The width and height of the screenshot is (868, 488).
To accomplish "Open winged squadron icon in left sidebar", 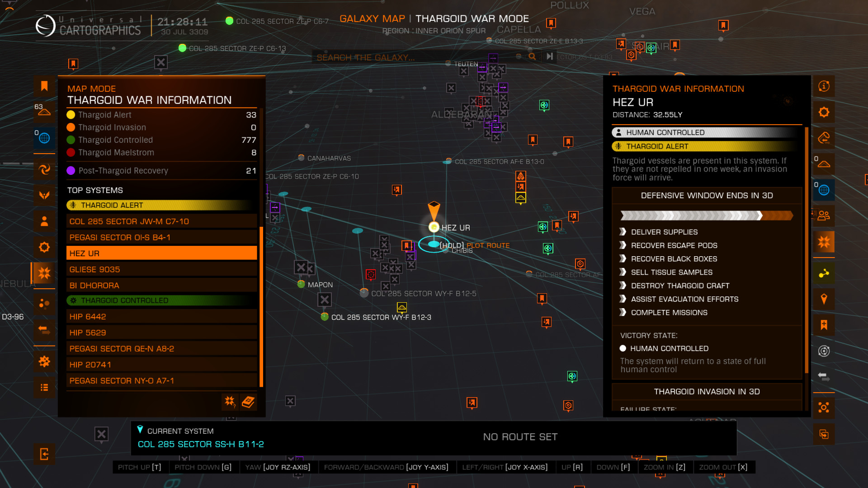I will click(x=44, y=195).
